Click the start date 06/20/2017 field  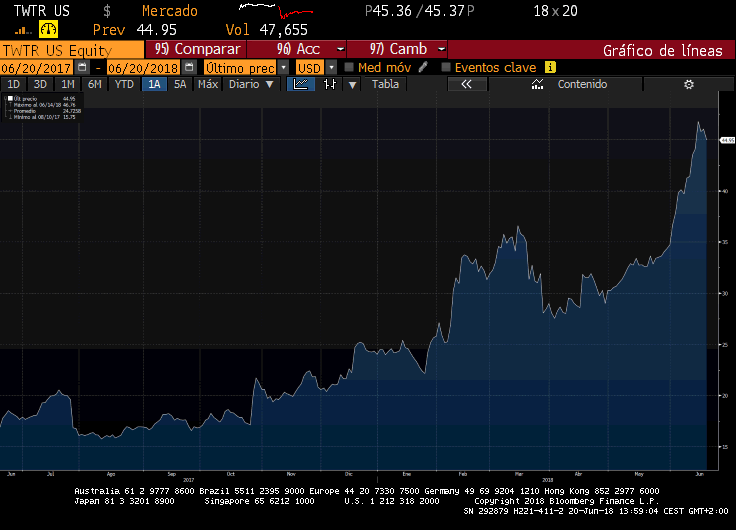pyautogui.click(x=36, y=68)
